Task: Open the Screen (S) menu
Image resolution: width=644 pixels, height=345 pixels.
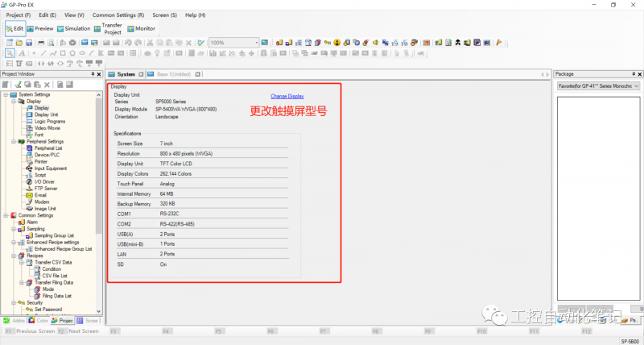Action: (x=165, y=15)
